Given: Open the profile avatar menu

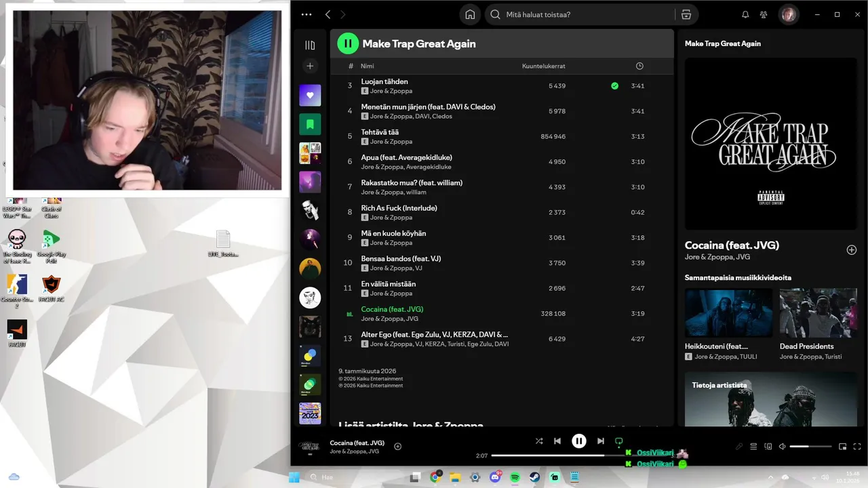Looking at the screenshot, I should [x=788, y=14].
